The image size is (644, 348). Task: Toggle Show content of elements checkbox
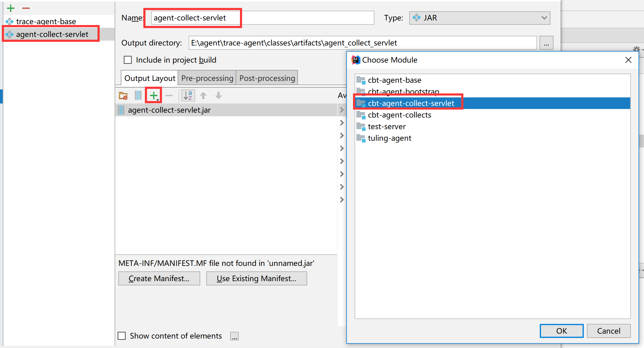coord(122,336)
